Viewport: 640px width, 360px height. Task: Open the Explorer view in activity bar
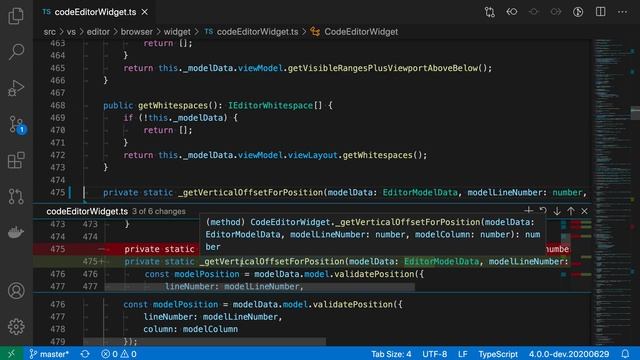coord(16,16)
